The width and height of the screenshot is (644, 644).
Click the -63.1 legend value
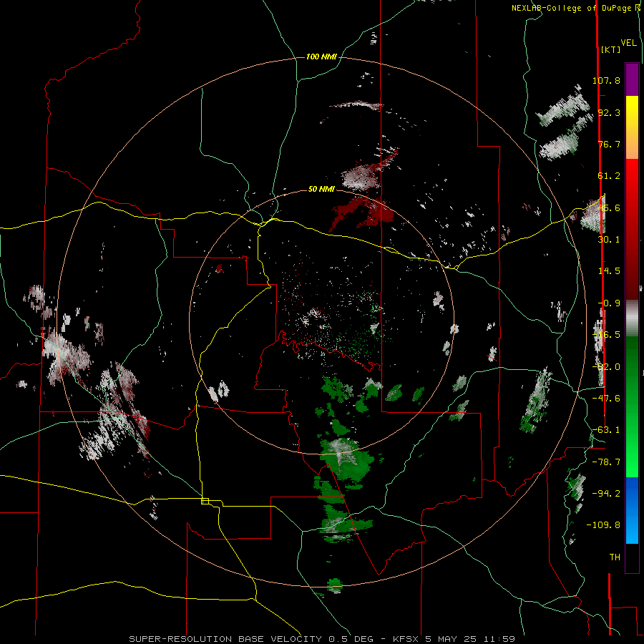pyautogui.click(x=606, y=430)
